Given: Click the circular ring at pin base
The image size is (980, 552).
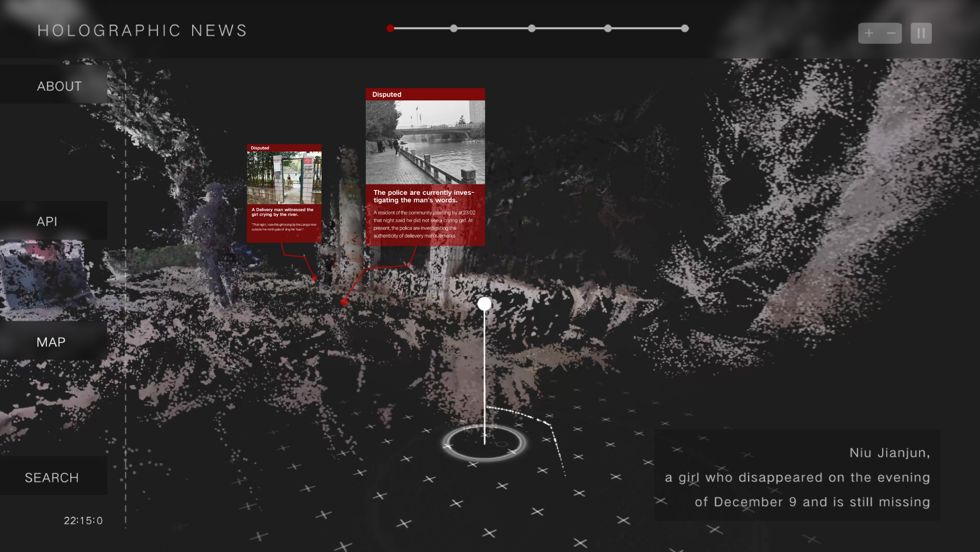Looking at the screenshot, I should [484, 443].
